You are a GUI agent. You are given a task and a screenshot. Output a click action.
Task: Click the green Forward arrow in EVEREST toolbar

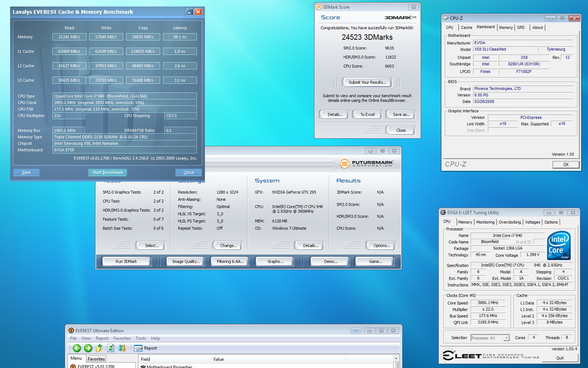[88, 348]
